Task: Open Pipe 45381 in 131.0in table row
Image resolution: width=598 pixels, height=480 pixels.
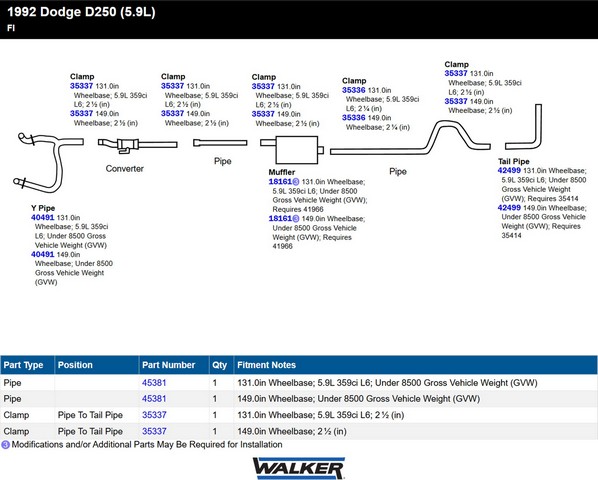Action: [x=154, y=382]
